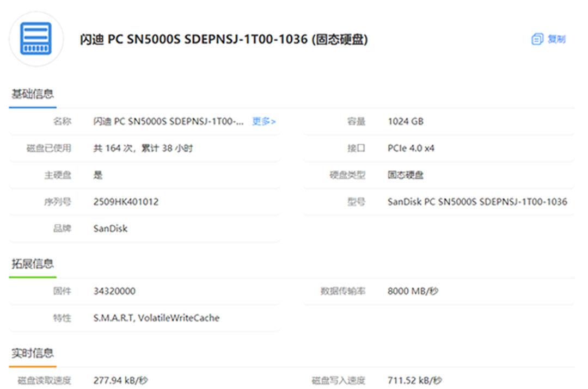588x389 pixels.
Task: Click the interface value PCIe 4.0 x4
Action: tap(411, 148)
